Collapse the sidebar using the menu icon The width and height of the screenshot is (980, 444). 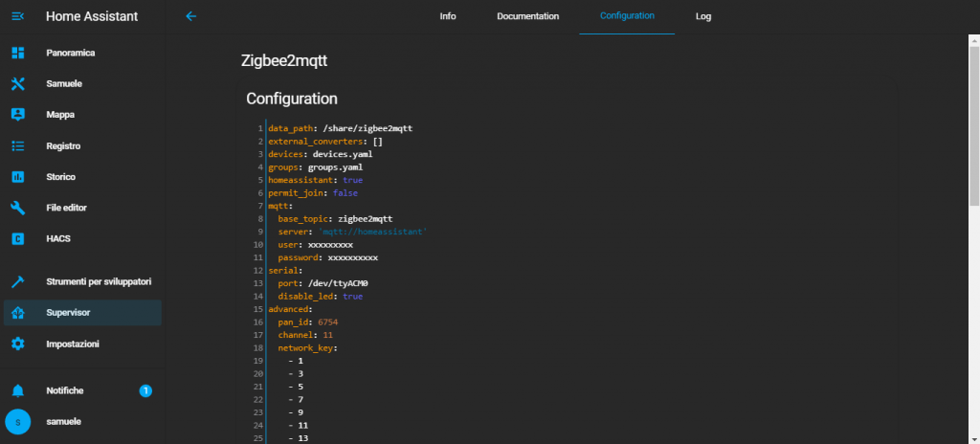[x=18, y=16]
